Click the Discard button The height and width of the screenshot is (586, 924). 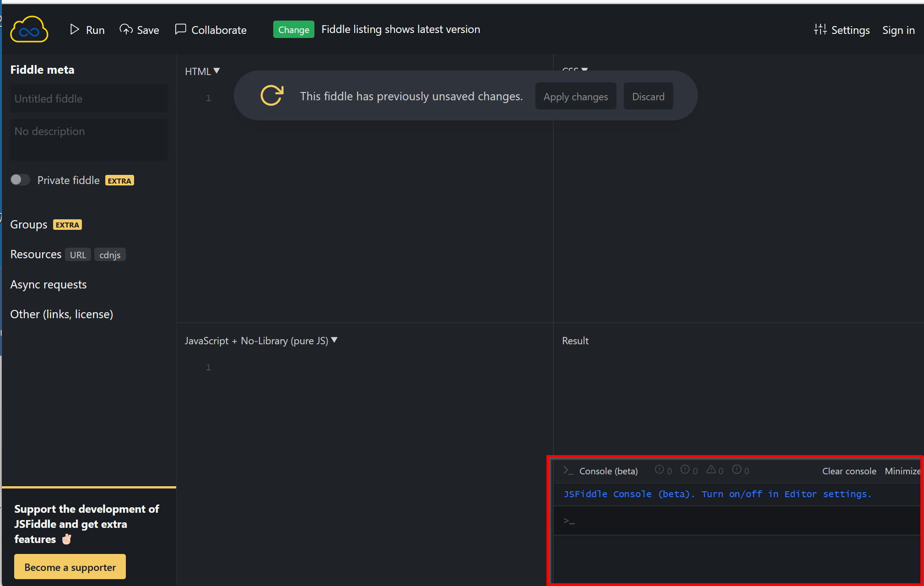(648, 96)
